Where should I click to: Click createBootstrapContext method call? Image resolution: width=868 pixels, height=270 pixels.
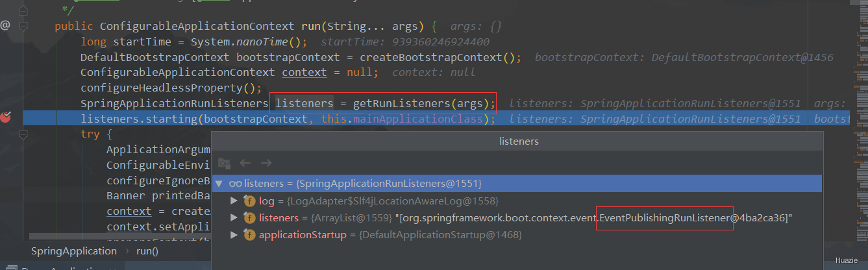[x=430, y=57]
